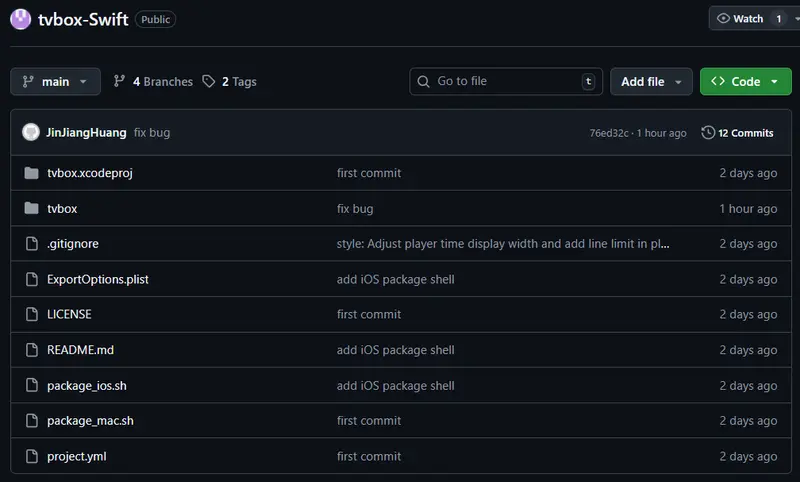This screenshot has width=800, height=482.
Task: Open the 4 Branches link
Action: pos(162,82)
